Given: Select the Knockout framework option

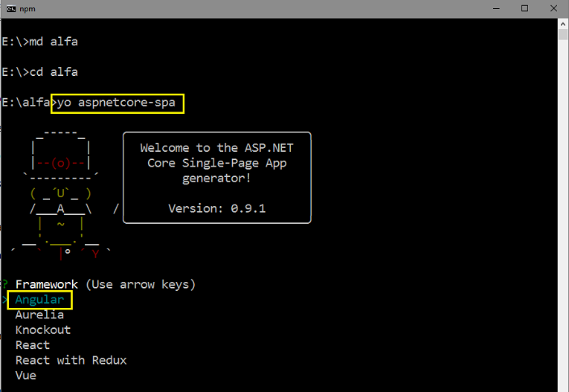Looking at the screenshot, I should [x=43, y=330].
